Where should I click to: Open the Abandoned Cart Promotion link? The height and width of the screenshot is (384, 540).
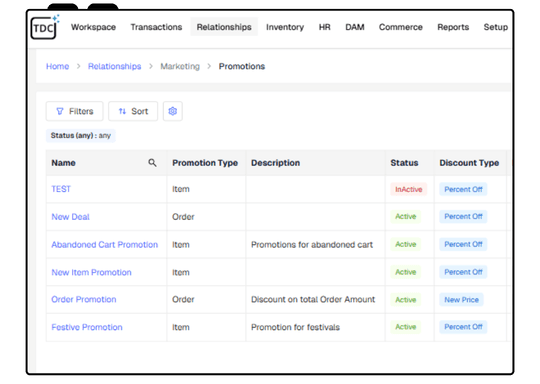105,245
